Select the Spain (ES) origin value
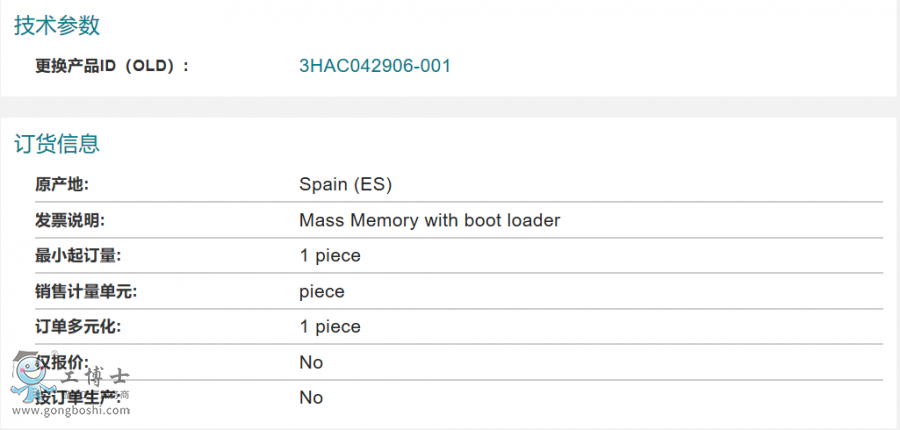This screenshot has height=430, width=900. click(346, 184)
